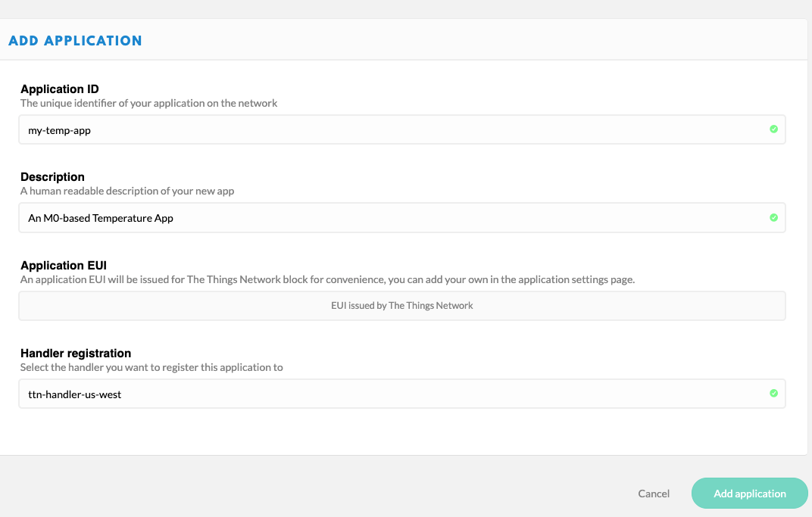Focus the Application ID input field
The height and width of the screenshot is (517, 812).
(x=379, y=129)
